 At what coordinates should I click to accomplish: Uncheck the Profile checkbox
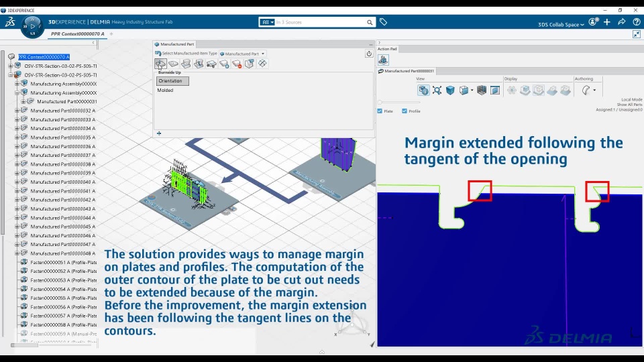405,111
